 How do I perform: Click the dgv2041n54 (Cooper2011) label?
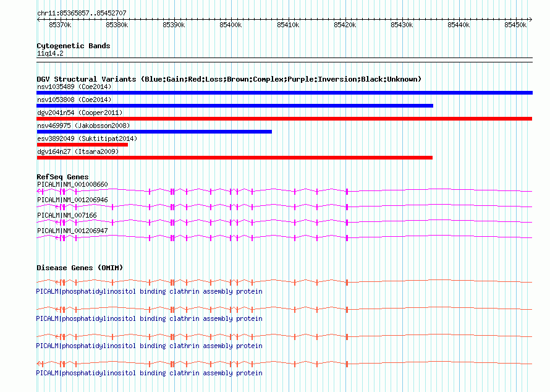[80, 113]
